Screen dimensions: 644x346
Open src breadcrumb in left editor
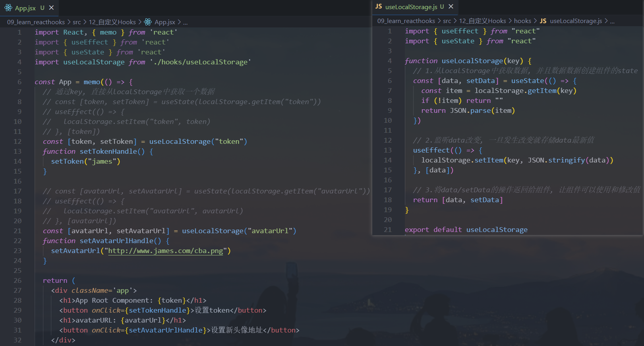click(77, 22)
